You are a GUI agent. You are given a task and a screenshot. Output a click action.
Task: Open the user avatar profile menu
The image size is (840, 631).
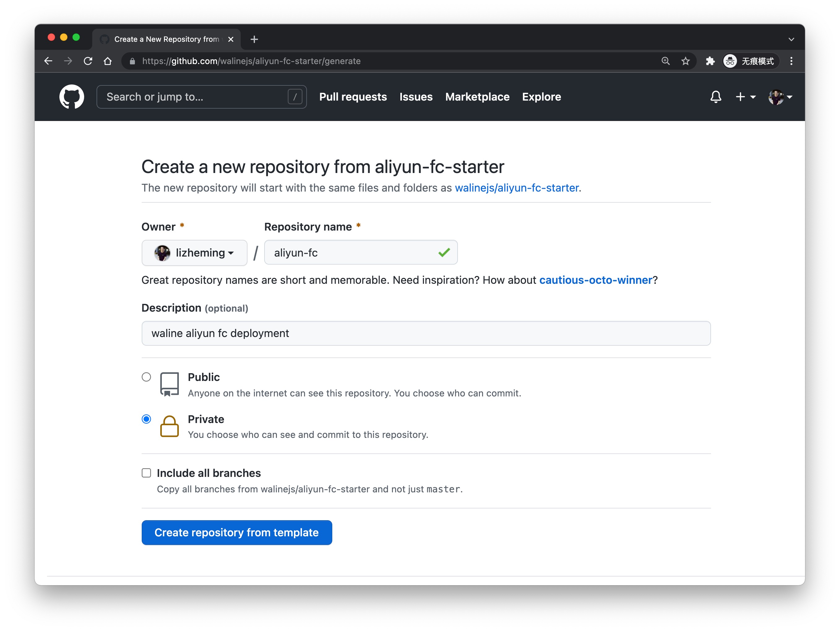[x=780, y=97]
